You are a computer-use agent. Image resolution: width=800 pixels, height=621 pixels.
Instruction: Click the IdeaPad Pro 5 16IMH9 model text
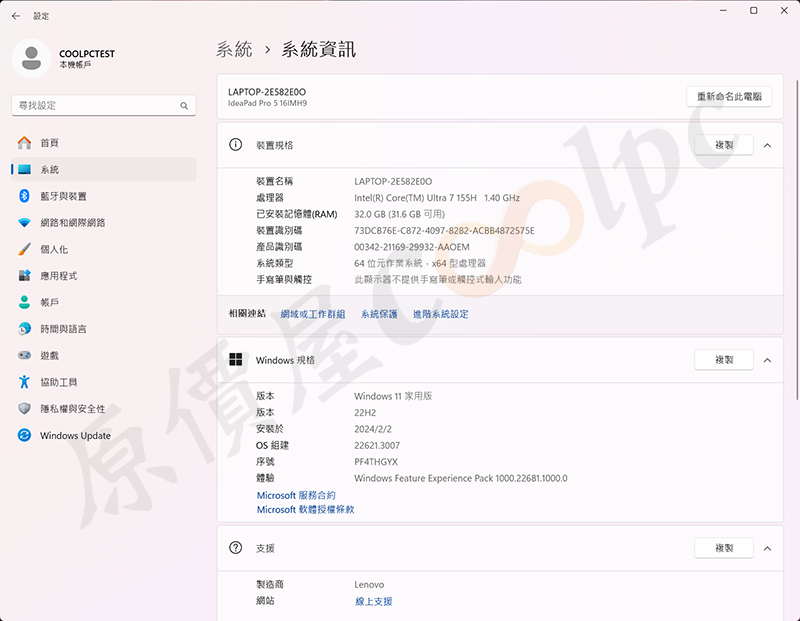267,103
